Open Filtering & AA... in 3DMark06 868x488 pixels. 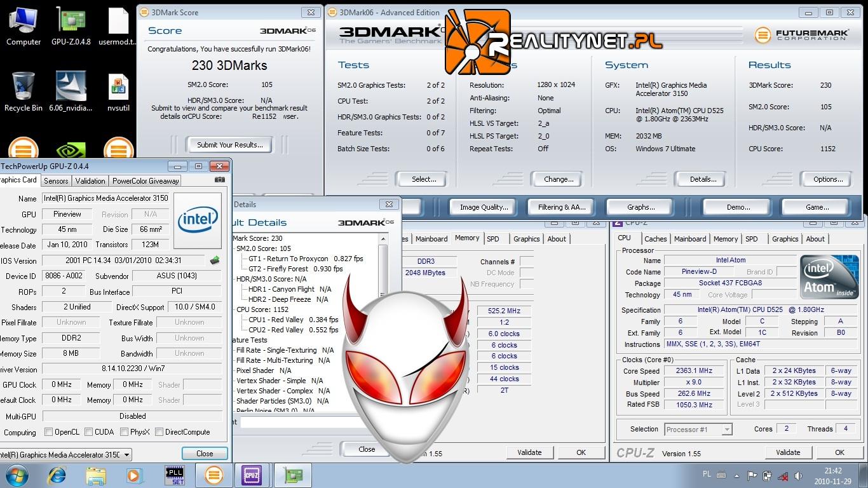[562, 207]
